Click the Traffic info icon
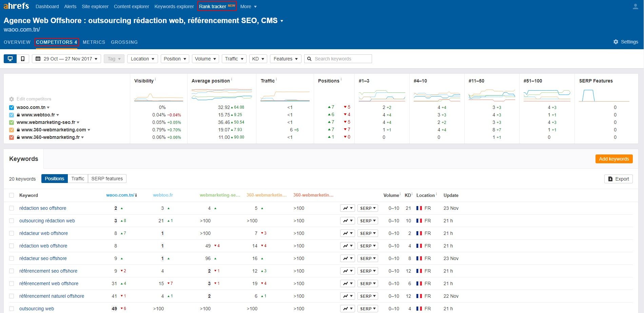The height and width of the screenshot is (313, 644). pos(276,80)
